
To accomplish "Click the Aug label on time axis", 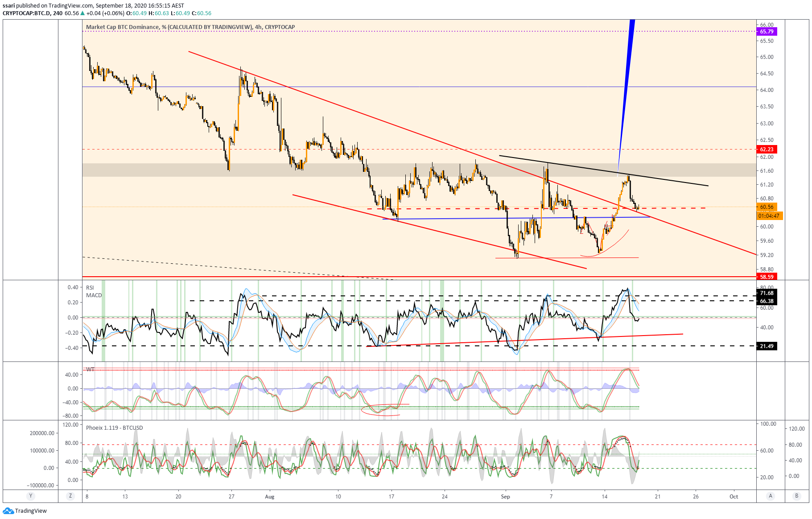I will pos(269,496).
